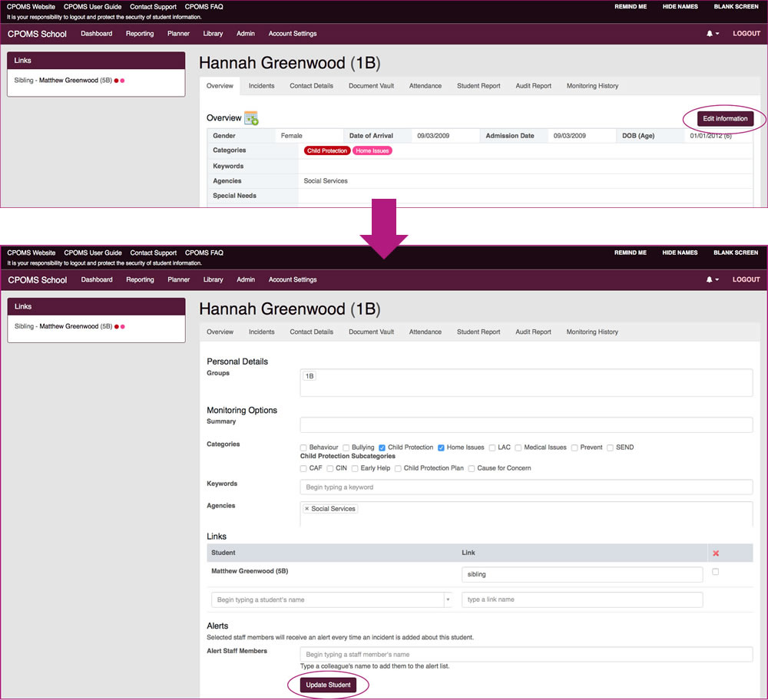Check the CIN subcategory checkbox

click(x=329, y=468)
